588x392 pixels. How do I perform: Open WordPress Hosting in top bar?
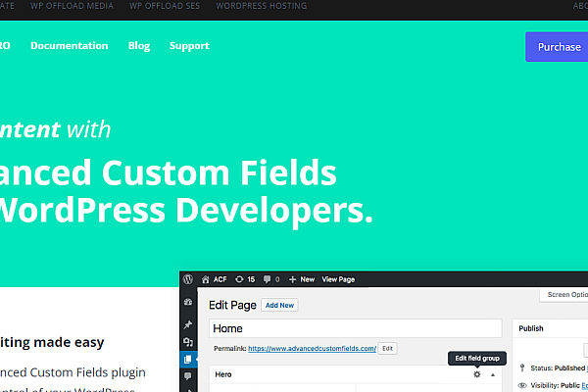click(262, 6)
